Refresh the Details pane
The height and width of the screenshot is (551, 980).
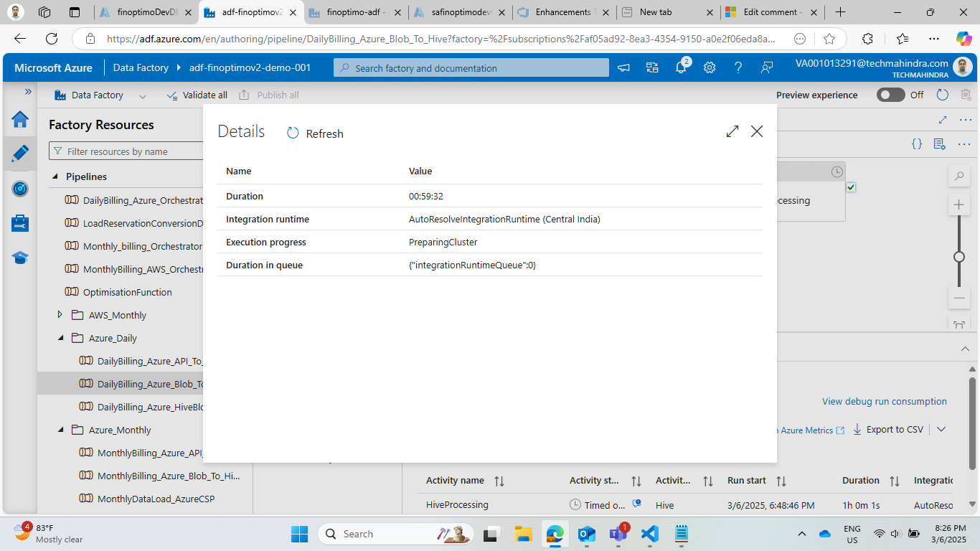pos(315,133)
